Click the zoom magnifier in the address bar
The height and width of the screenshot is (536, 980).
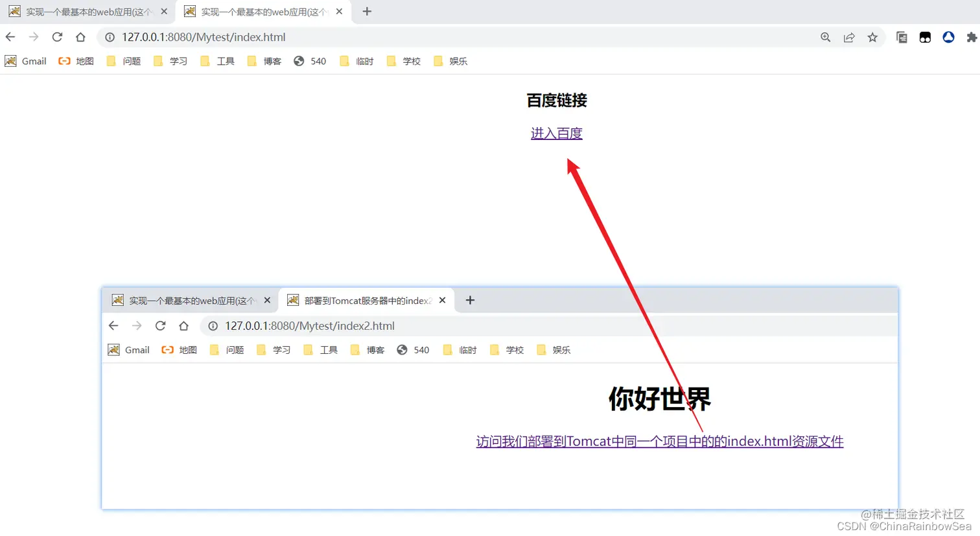point(825,37)
